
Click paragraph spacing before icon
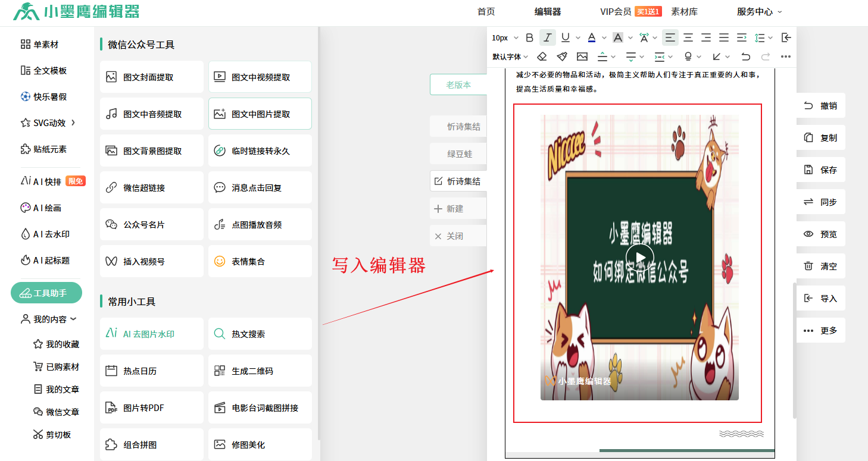click(602, 57)
